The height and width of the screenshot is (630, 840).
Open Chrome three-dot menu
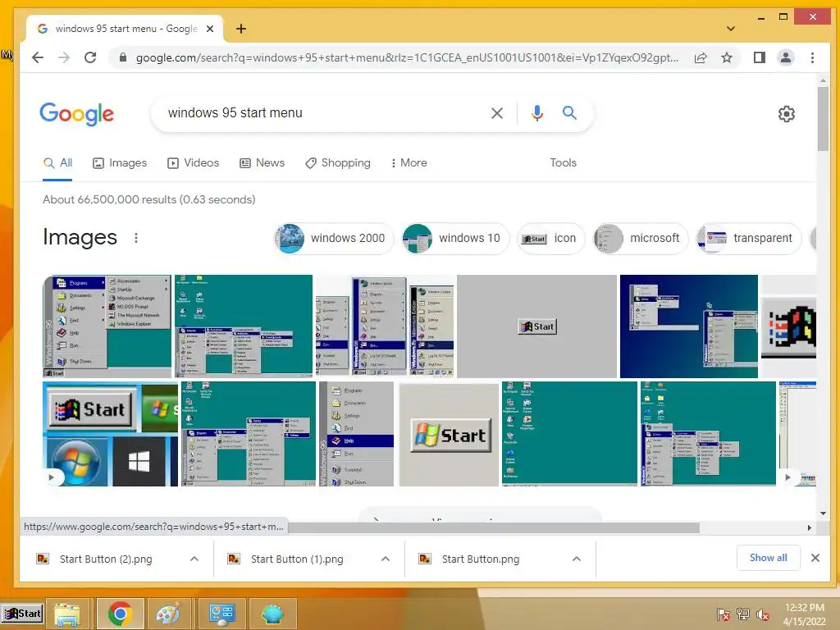(812, 57)
